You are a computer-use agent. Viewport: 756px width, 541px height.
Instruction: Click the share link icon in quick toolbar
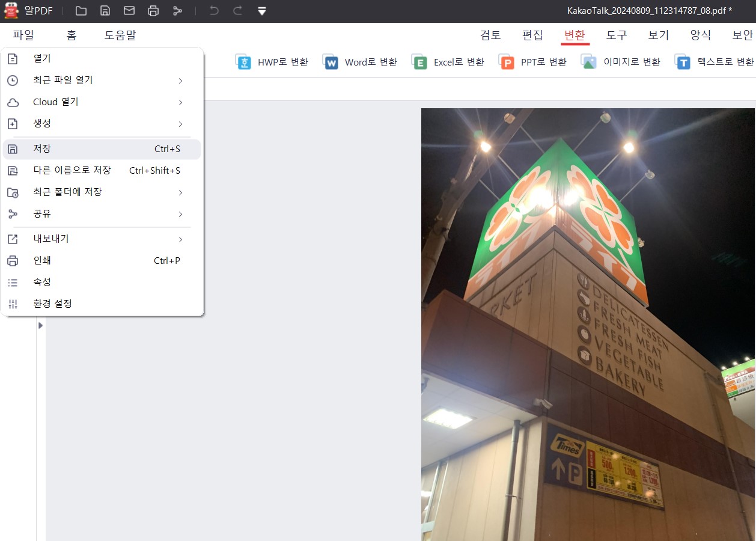(x=177, y=10)
